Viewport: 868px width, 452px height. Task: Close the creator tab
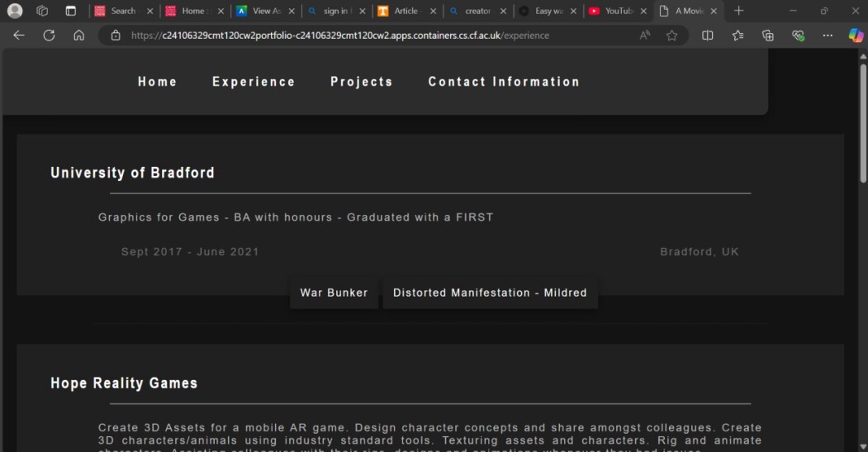pyautogui.click(x=503, y=11)
